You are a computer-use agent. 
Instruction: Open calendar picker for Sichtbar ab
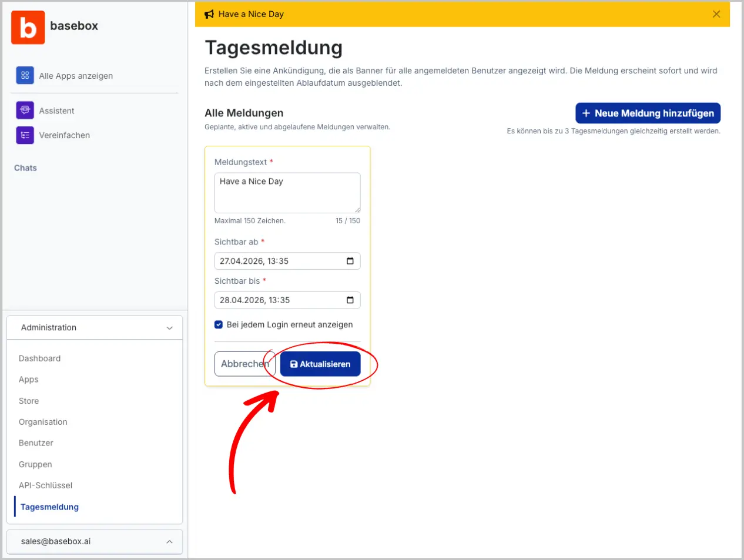[350, 261]
